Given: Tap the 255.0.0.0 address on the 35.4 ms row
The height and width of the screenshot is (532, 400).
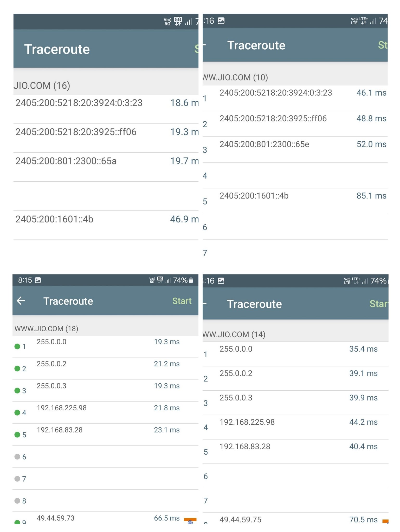Looking at the screenshot, I should [236, 349].
